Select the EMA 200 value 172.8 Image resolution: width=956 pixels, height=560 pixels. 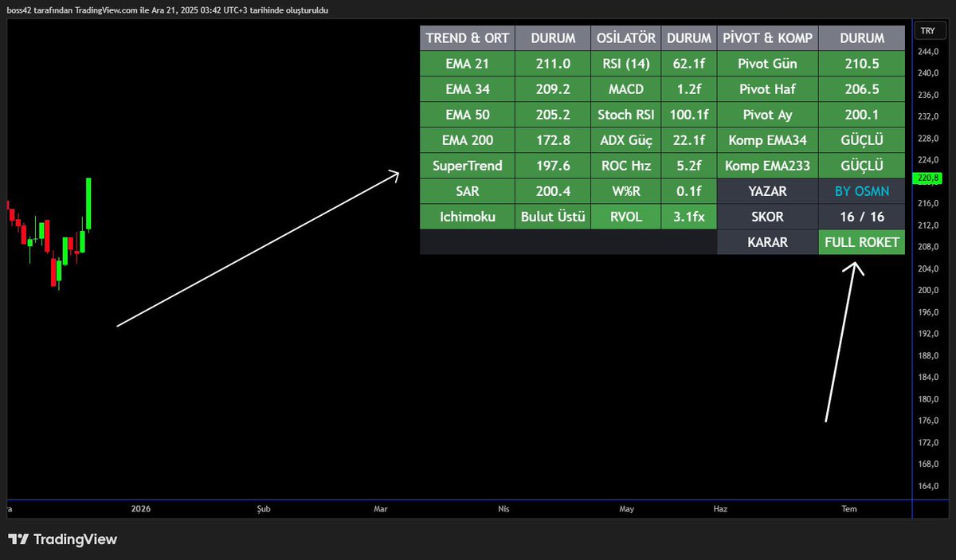[x=553, y=140]
